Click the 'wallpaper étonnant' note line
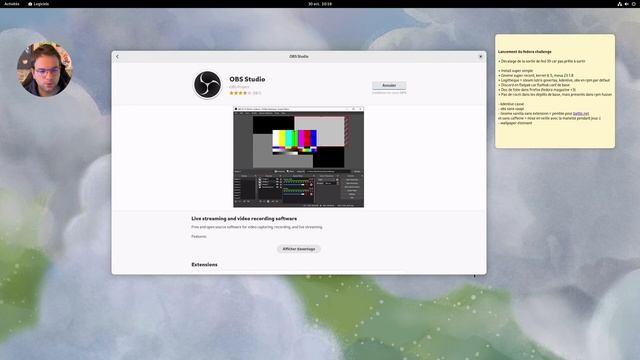This screenshot has height=360, width=640. pos(515,123)
